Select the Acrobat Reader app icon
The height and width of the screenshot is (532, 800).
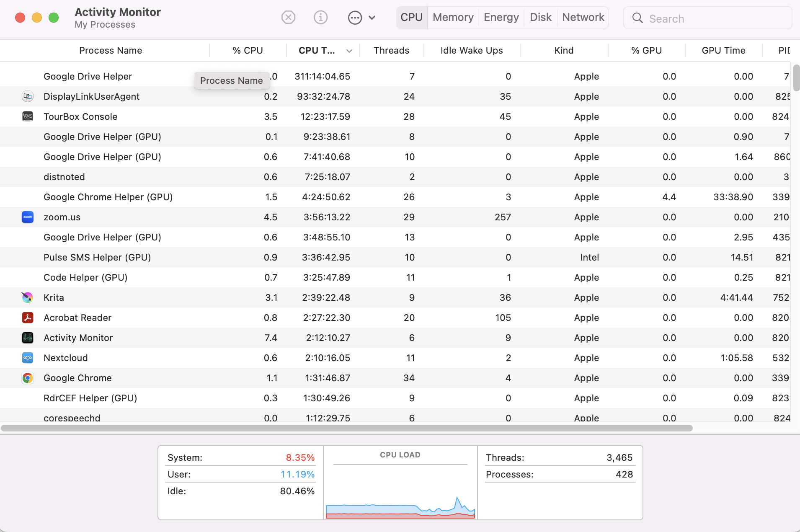[x=28, y=318]
